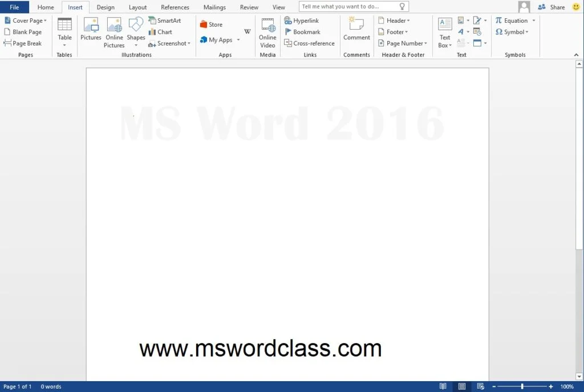Click the 0 words count
The width and height of the screenshot is (584, 392).
point(51,386)
